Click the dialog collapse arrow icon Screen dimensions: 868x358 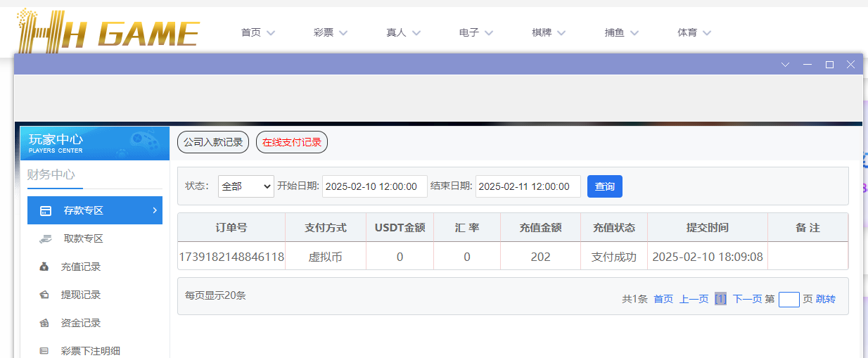(x=786, y=65)
